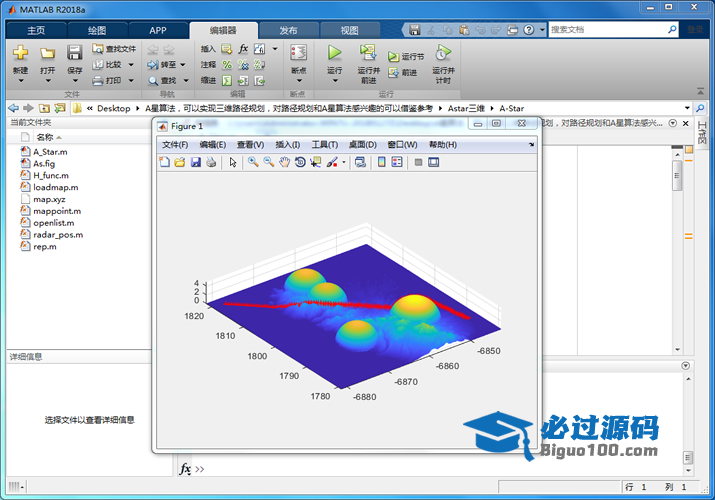Click the Run and Advance (运行并前进) icon
The width and height of the screenshot is (715, 500).
(x=367, y=53)
